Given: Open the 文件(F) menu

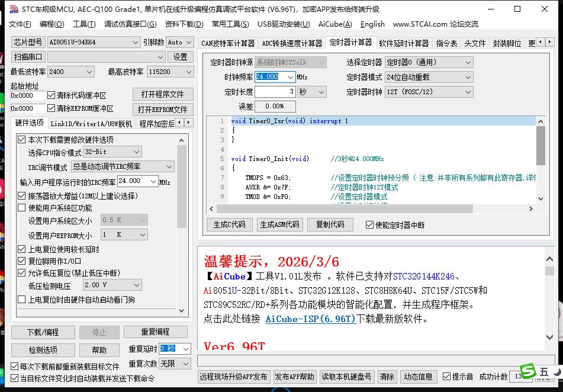Looking at the screenshot, I should (x=20, y=24).
